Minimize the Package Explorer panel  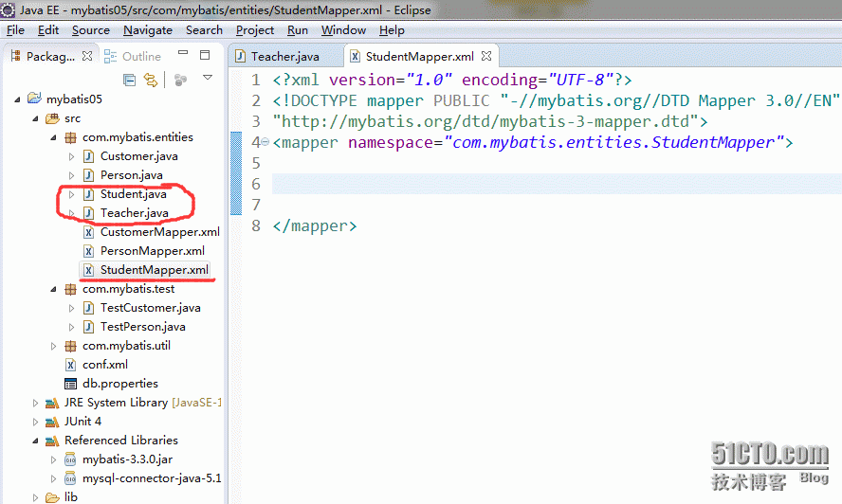(x=183, y=53)
